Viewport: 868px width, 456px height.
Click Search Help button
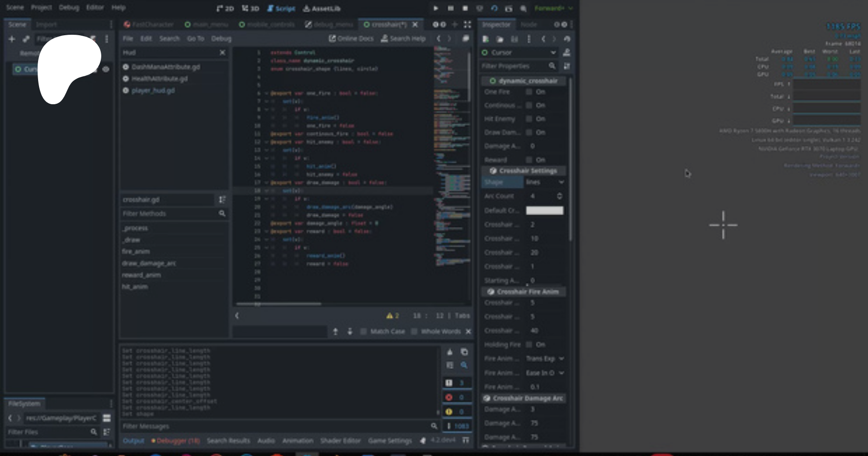[x=403, y=39]
